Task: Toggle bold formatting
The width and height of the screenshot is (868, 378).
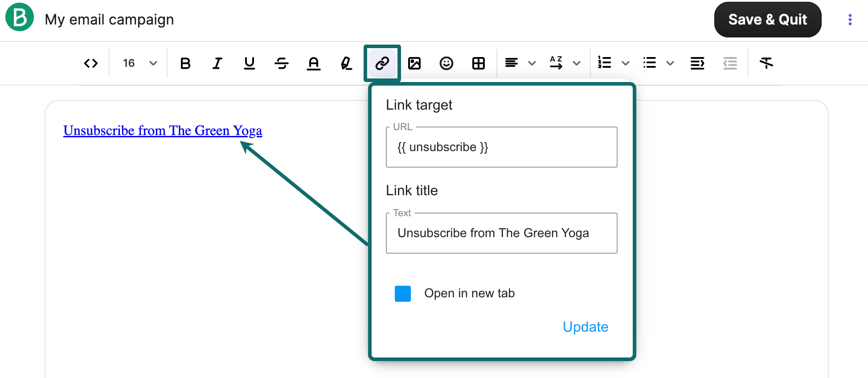Action: 185,63
